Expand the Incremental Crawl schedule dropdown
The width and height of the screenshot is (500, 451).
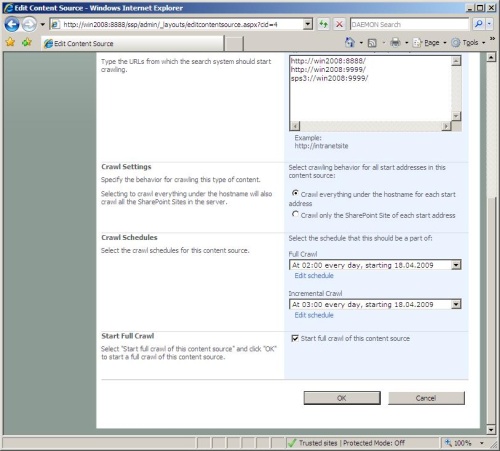tap(456, 304)
